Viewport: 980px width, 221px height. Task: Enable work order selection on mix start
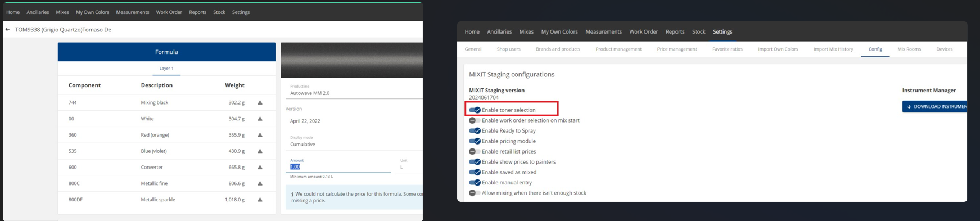(x=475, y=120)
